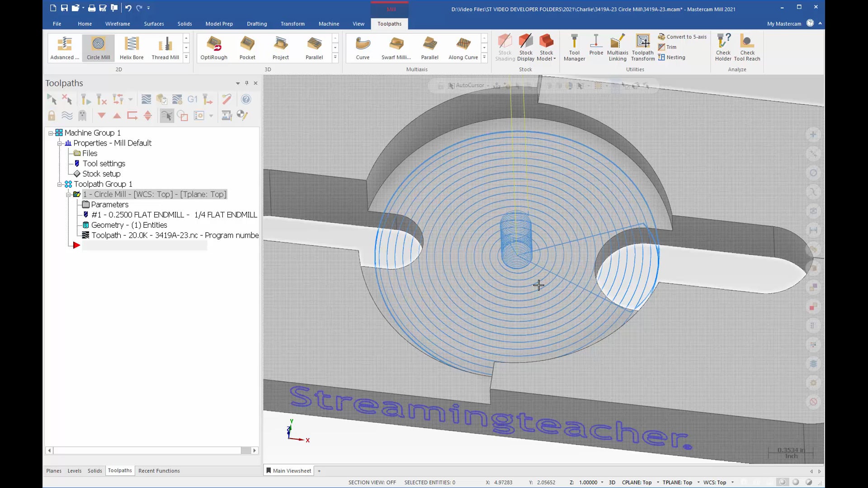Click the Parameters entry under Circle Mill
This screenshot has height=488, width=868.
[x=110, y=204]
